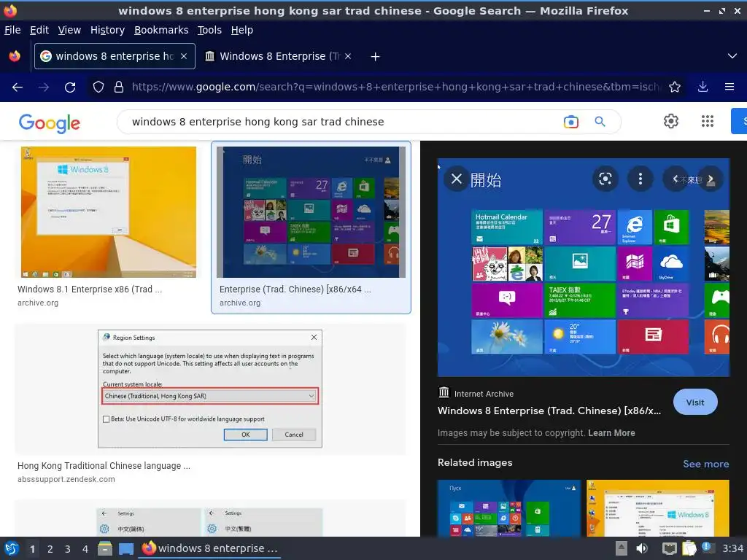Viewport: 747px width, 560px height.
Task: Reload the current Google page
Action: 70,87
